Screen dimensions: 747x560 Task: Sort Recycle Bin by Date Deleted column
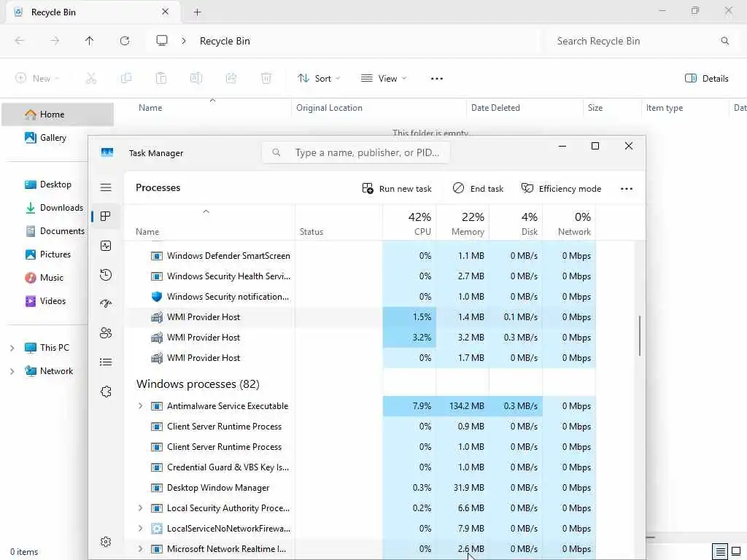point(524,108)
